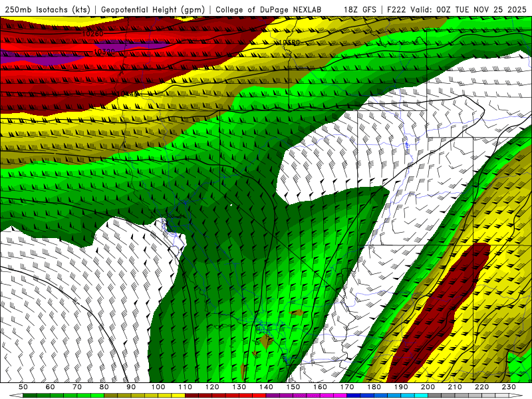Image resolution: width=532 pixels, height=399 pixels.
Task: Click the 220 value on the color scale
Action: (482, 387)
